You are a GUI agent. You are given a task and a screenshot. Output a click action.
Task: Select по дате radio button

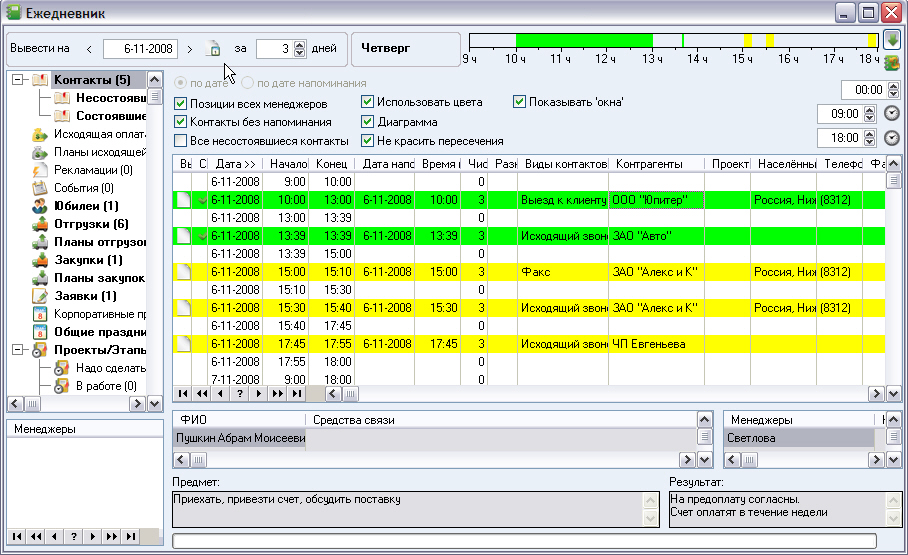181,83
